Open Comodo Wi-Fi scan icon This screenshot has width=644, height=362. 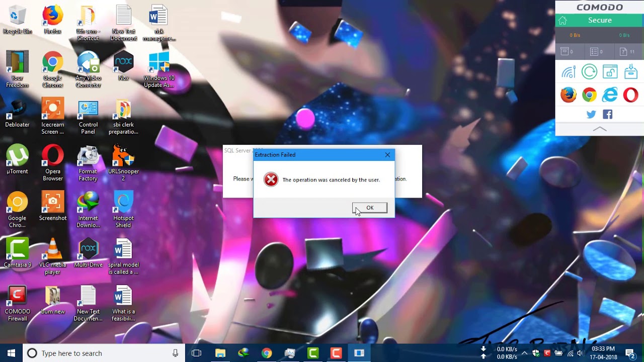pos(569,72)
